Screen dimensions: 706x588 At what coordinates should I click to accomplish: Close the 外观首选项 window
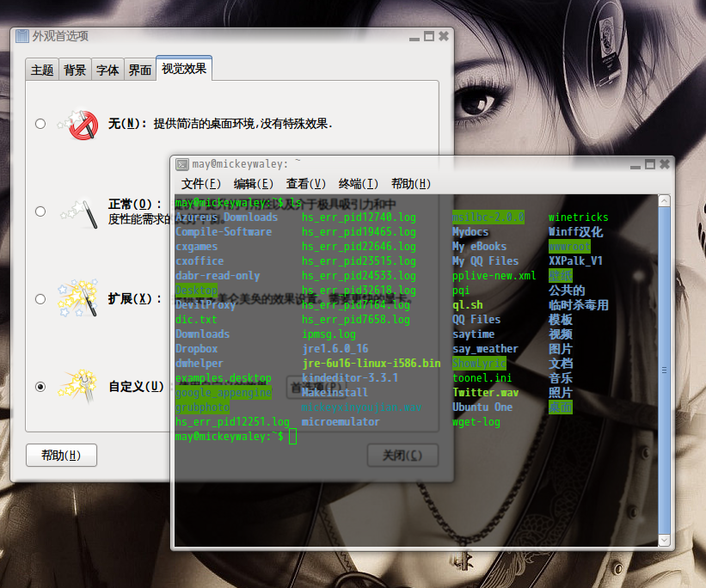point(444,36)
